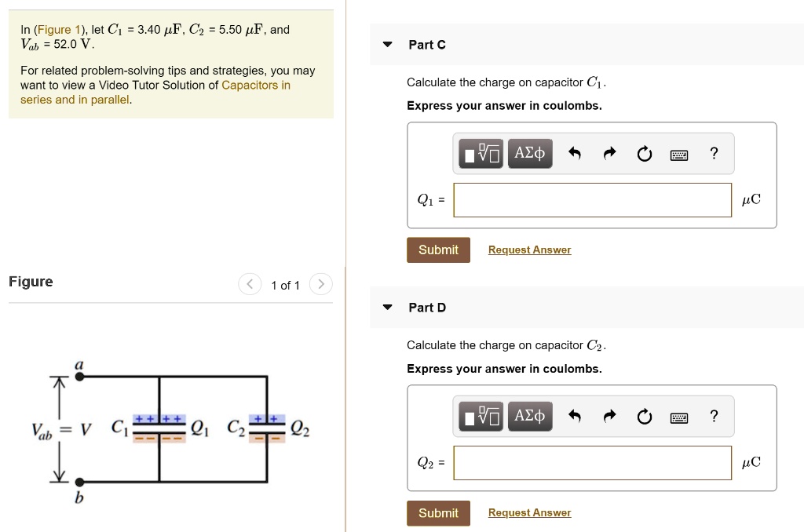804x532 pixels.
Task: Reset the answer in Part C
Action: [x=645, y=154]
